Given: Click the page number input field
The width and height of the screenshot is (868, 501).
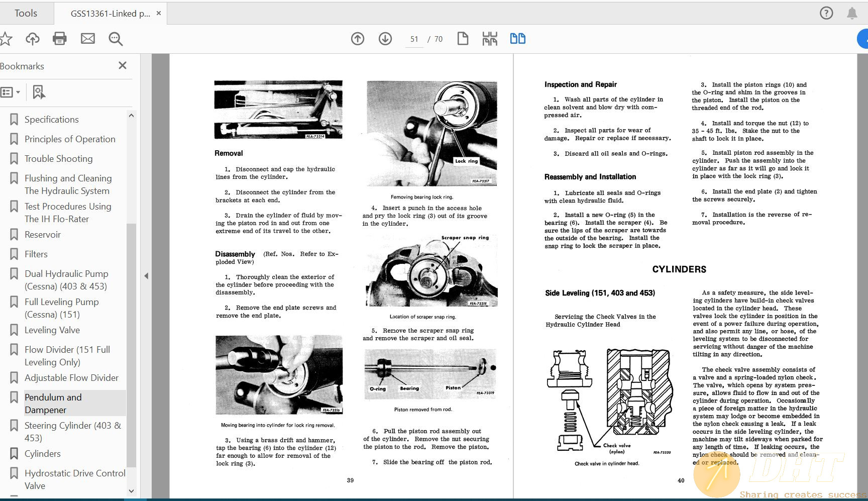Looking at the screenshot, I should pyautogui.click(x=414, y=39).
